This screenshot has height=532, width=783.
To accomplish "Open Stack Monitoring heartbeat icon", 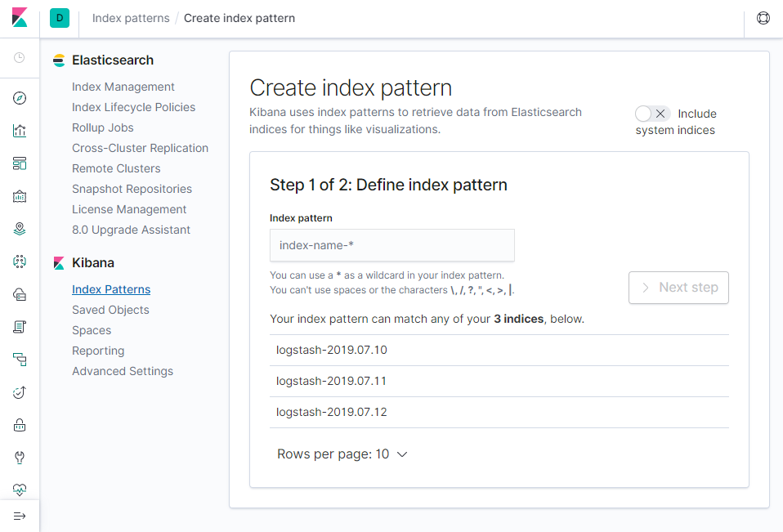I will [x=20, y=490].
